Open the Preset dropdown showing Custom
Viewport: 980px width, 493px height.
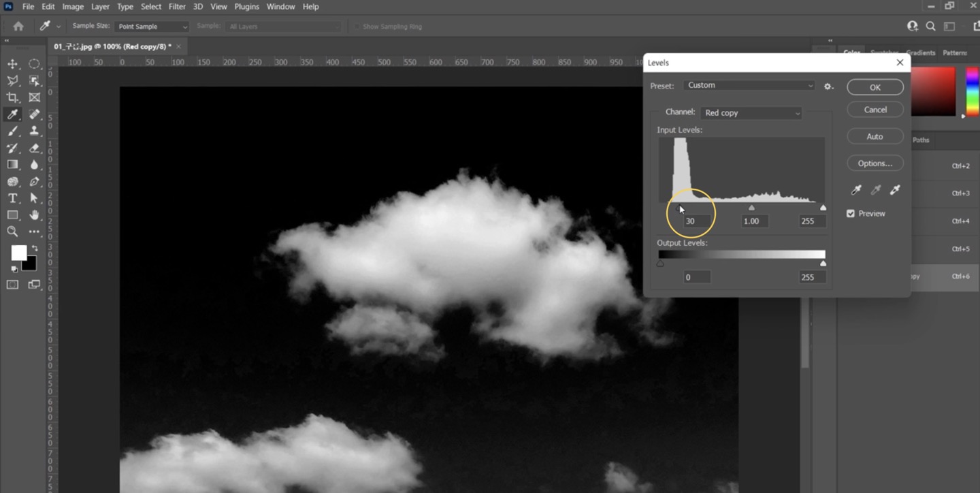(749, 86)
